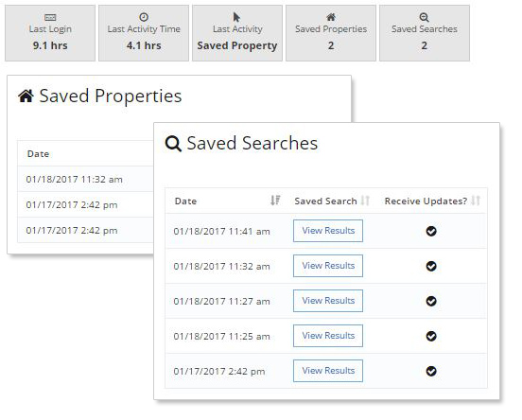Open the Saved Property last activity tile
The height and width of the screenshot is (420, 522).
pyautogui.click(x=237, y=33)
